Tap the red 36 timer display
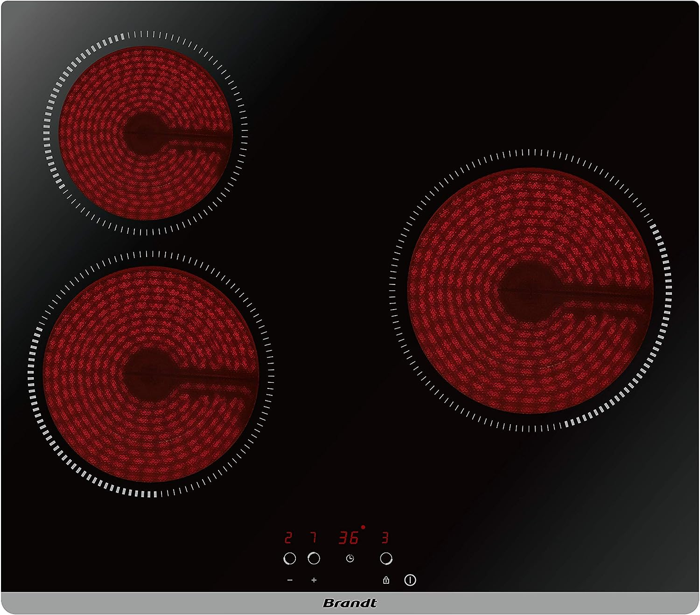Viewport: 700px width, 615px height. [x=348, y=538]
